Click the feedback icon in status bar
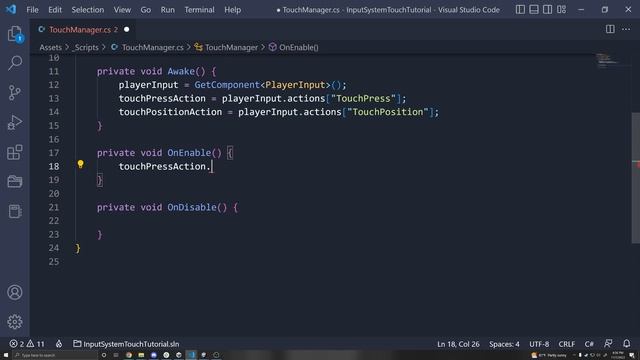The width and height of the screenshot is (640, 360). point(608,344)
